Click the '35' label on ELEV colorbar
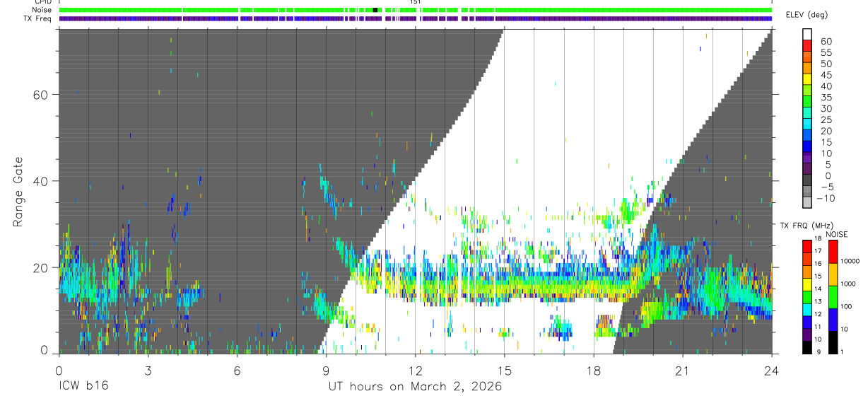 click(x=825, y=97)
